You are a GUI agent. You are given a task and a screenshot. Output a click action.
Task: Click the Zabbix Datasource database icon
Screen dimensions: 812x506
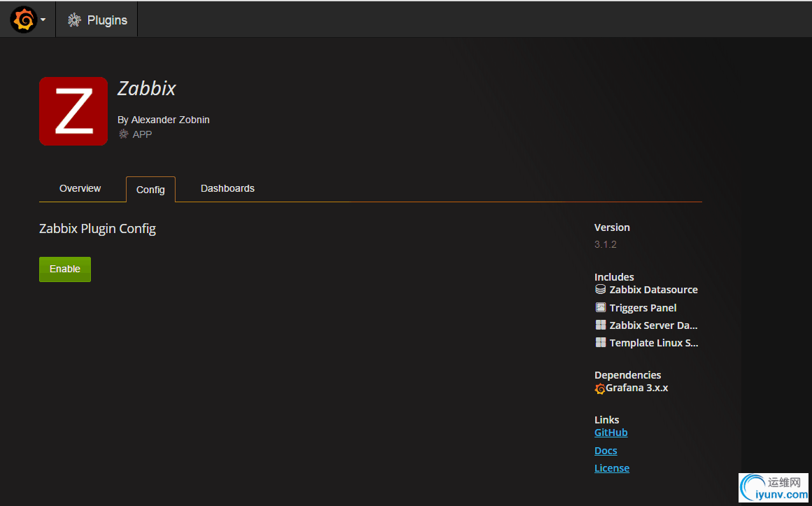601,289
